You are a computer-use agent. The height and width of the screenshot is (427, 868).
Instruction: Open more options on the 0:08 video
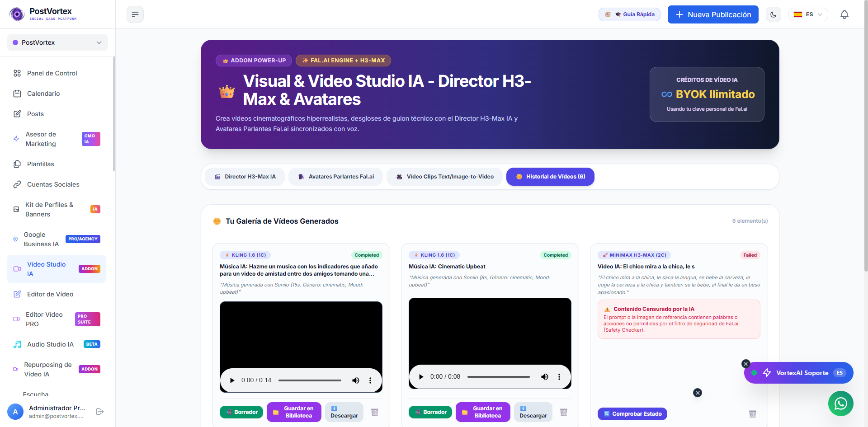coord(559,377)
